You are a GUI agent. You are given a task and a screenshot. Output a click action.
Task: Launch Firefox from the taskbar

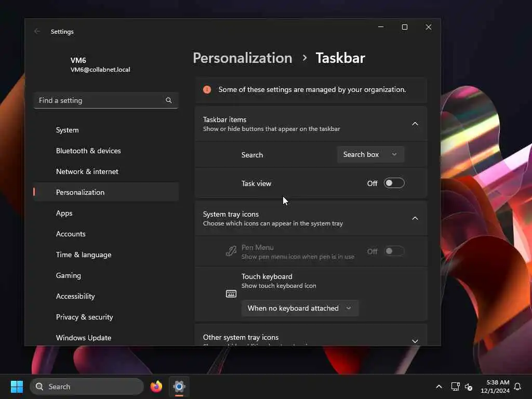(156, 387)
